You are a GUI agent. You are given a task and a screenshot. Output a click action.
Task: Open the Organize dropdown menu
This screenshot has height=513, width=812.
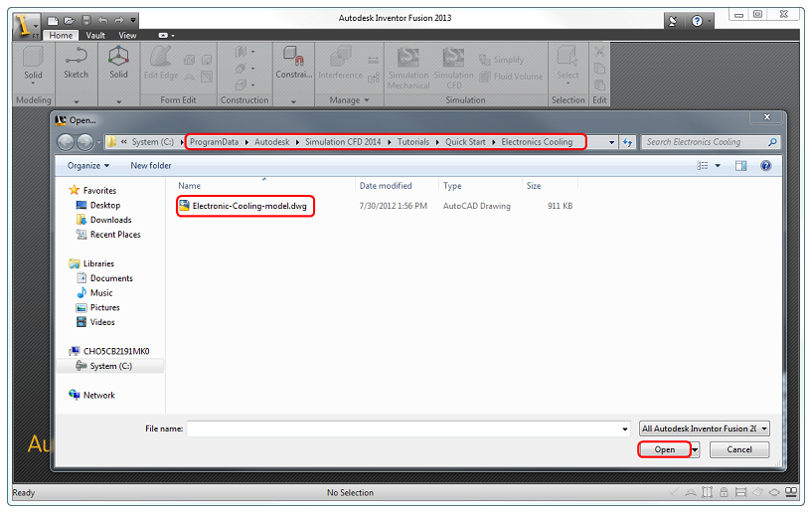pos(88,166)
